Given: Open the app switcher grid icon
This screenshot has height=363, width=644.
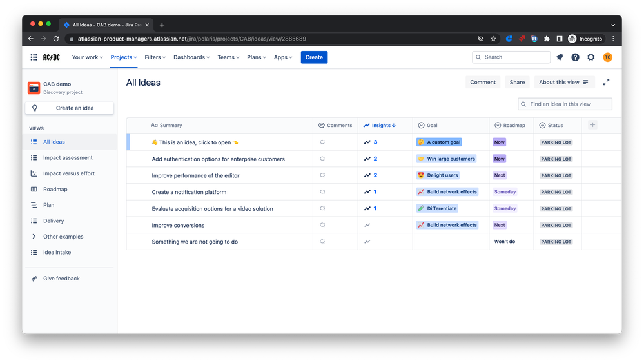Looking at the screenshot, I should tap(34, 57).
